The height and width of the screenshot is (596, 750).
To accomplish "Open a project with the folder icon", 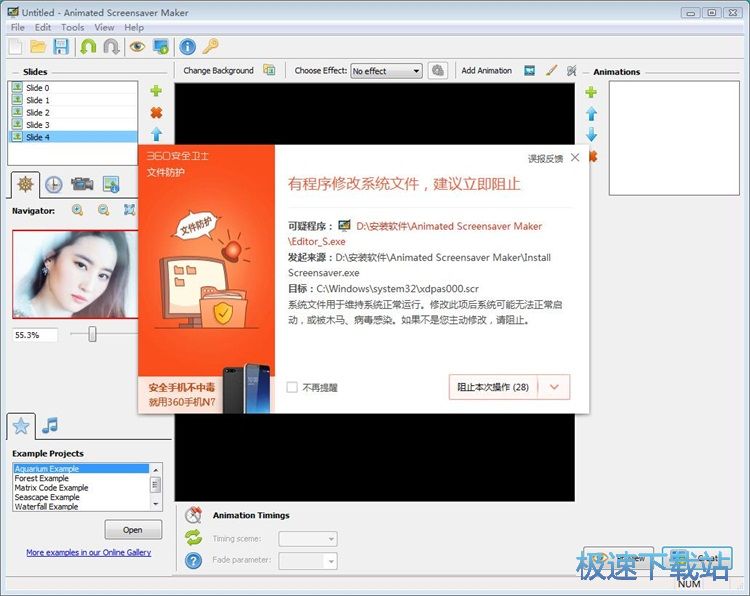I will pyautogui.click(x=38, y=46).
